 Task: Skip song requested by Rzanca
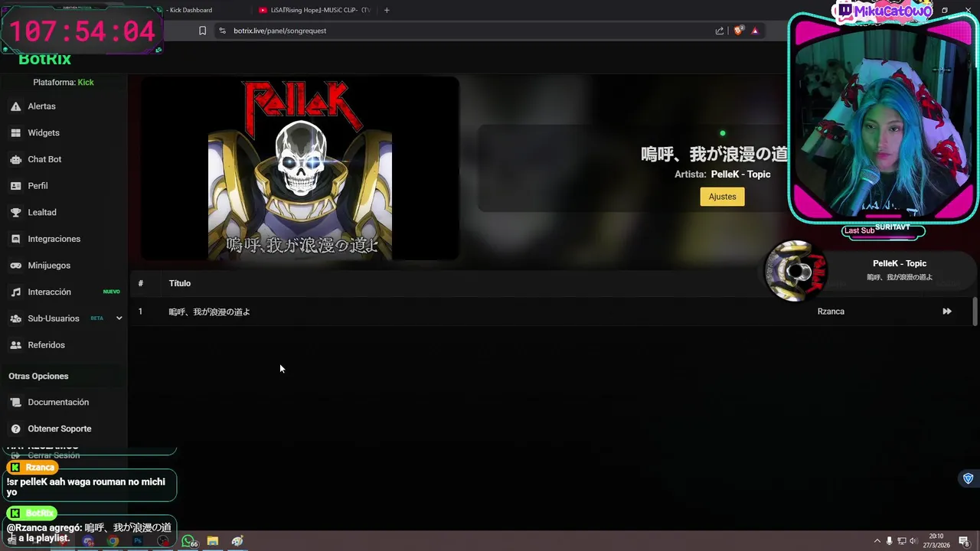[x=947, y=311]
